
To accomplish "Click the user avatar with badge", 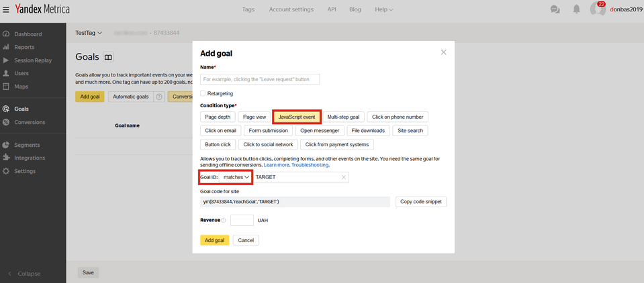I will tap(598, 9).
